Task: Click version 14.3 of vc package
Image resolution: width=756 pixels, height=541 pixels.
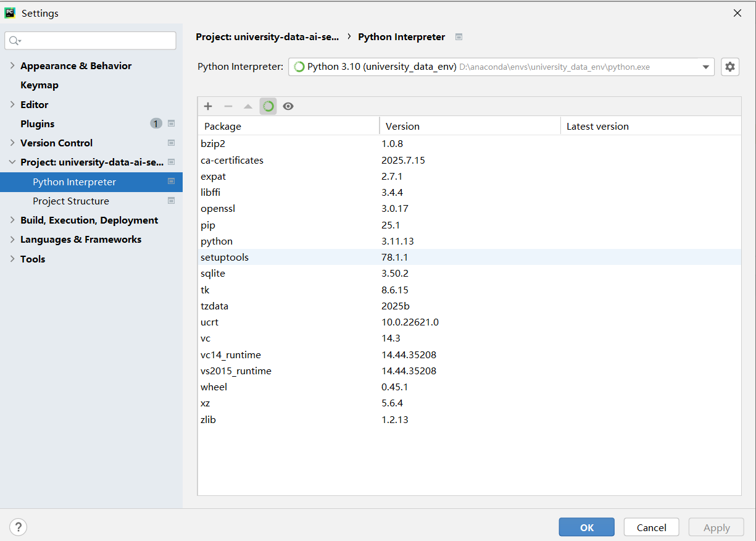Action: [x=391, y=338]
